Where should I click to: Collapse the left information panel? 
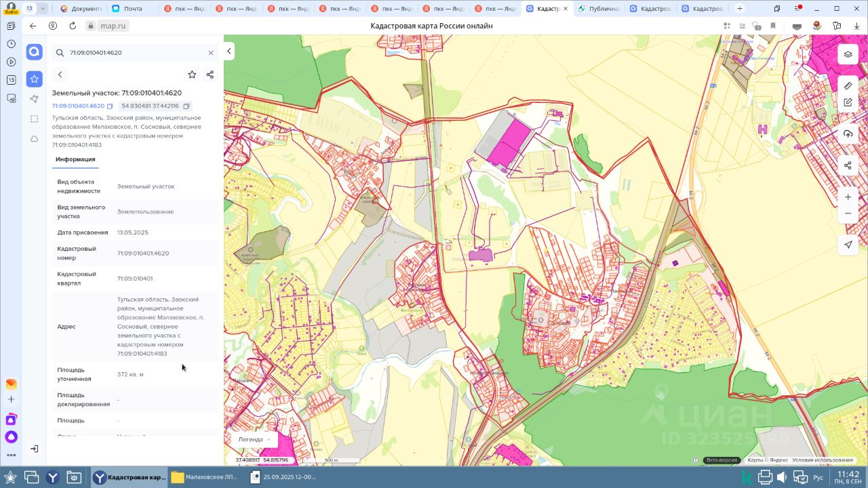[x=229, y=51]
